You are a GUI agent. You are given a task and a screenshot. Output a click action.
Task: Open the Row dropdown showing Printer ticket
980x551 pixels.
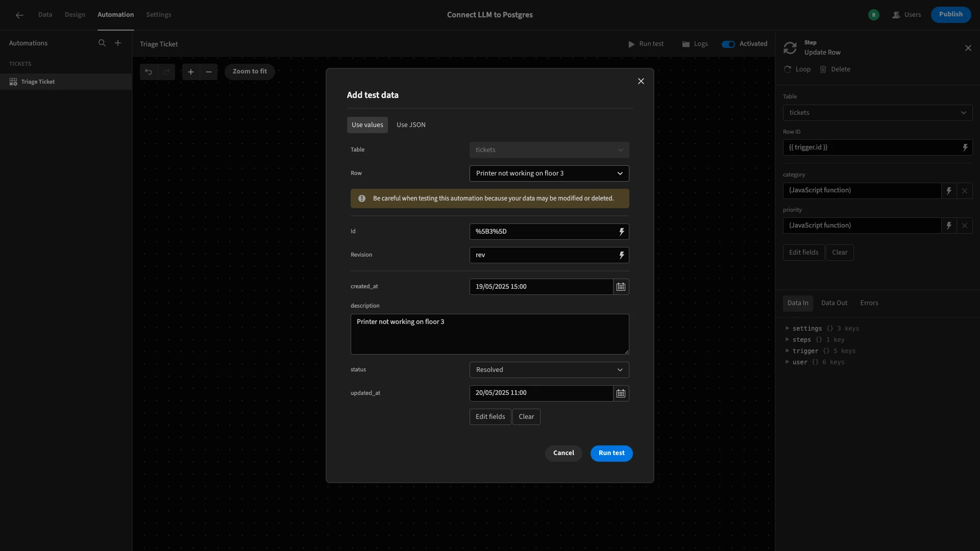tap(549, 173)
